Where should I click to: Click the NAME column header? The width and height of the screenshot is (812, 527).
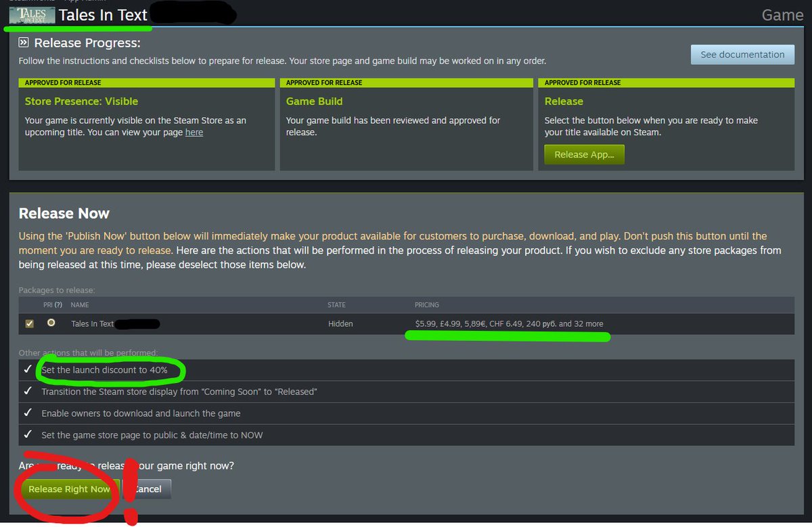tap(80, 305)
